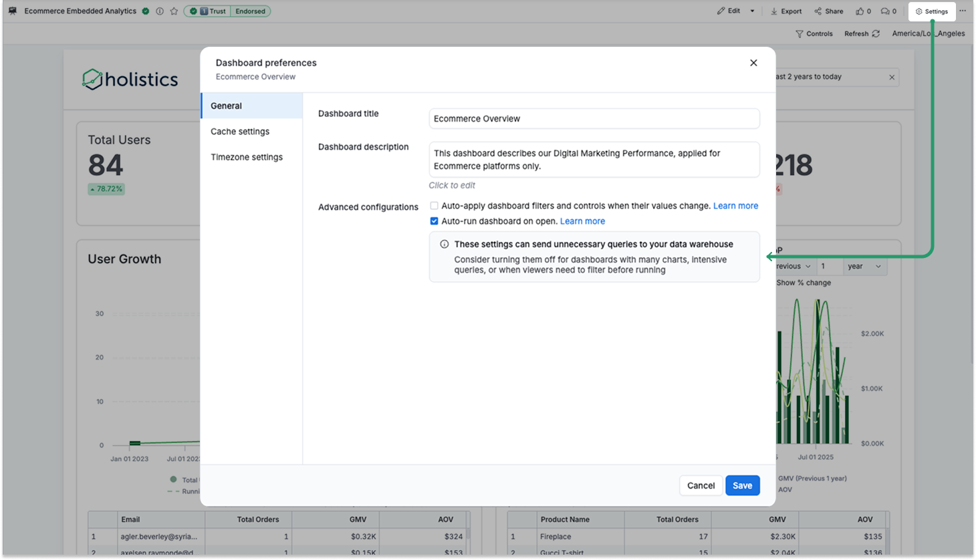Star the Ecommerce Embedded Analytics dashboard
Screen dimensions: 976x560
pos(174,11)
